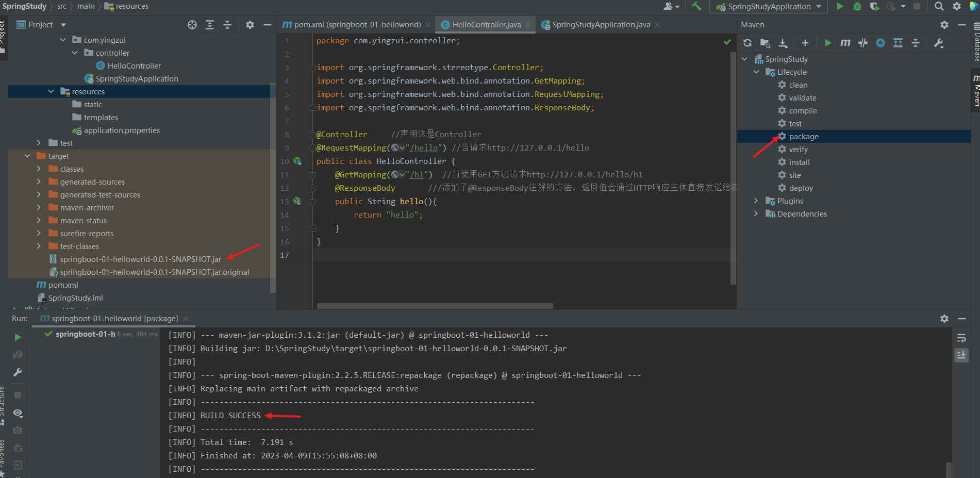Click the Build project hammer icon

[697, 6]
